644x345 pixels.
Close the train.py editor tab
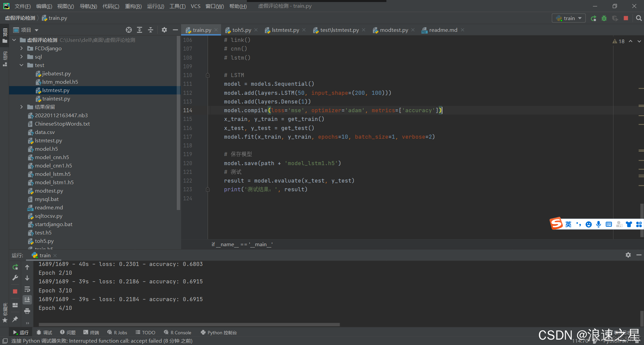[x=216, y=30]
